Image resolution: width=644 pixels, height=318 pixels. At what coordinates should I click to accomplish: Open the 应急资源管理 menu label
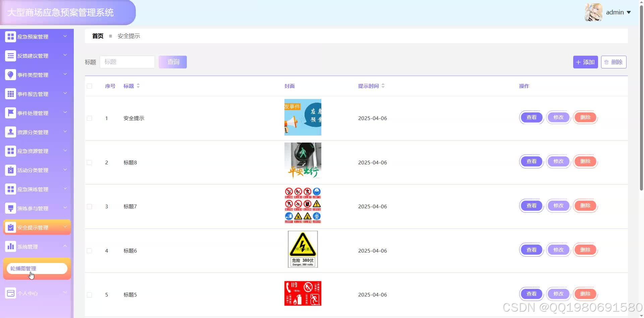[x=33, y=151]
